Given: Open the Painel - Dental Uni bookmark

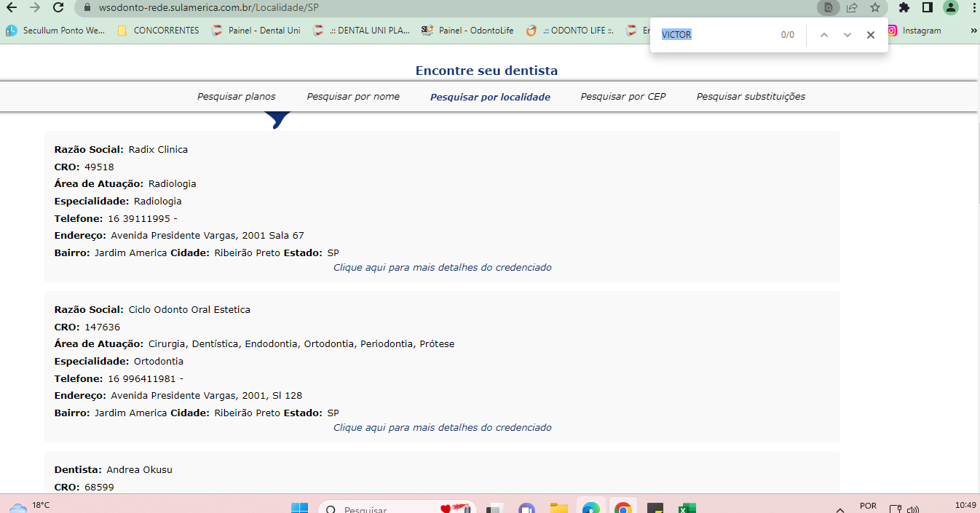Looking at the screenshot, I should point(256,31).
